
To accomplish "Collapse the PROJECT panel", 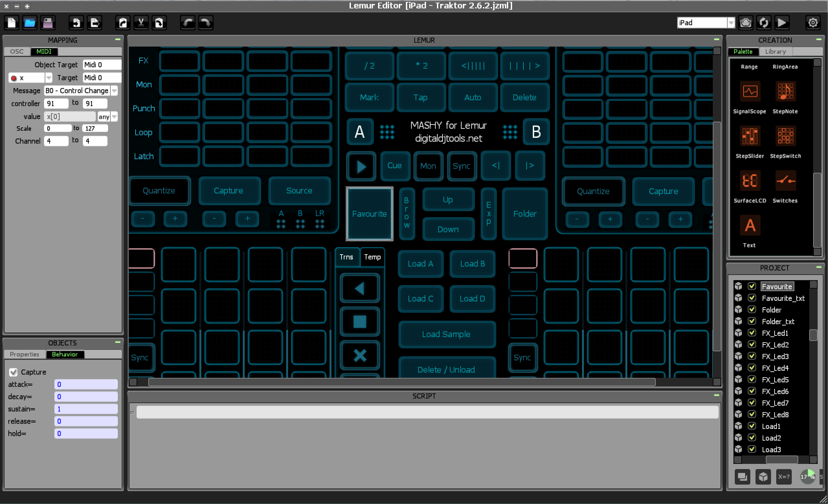I will [819, 267].
